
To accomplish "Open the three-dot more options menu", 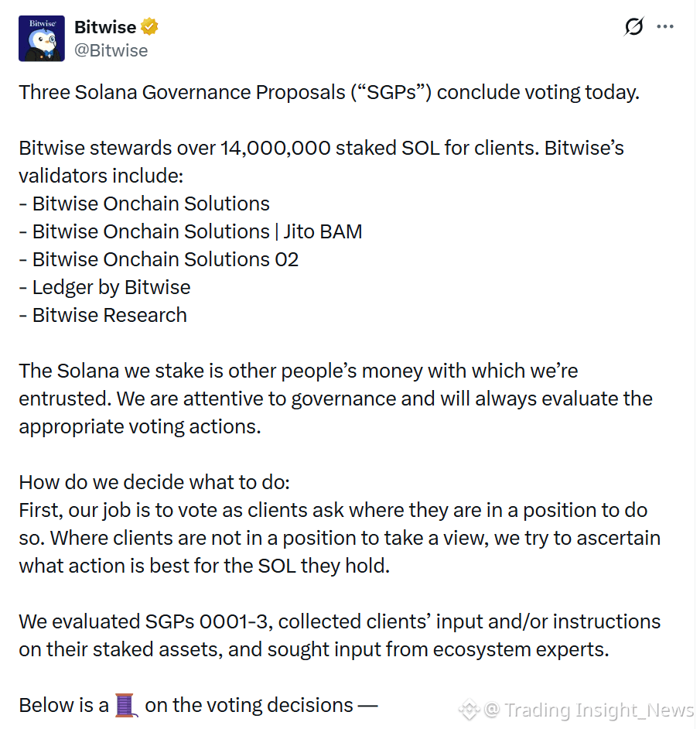I will pyautogui.click(x=665, y=26).
